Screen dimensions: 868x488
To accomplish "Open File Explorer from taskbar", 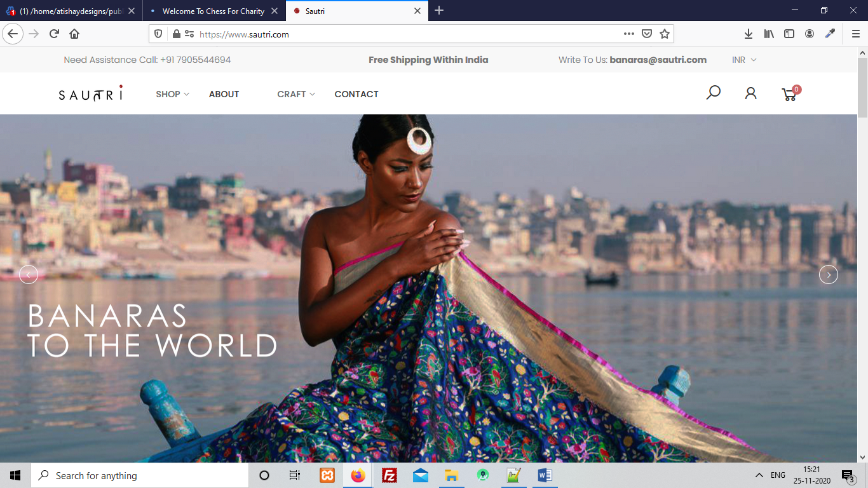I will tap(451, 475).
